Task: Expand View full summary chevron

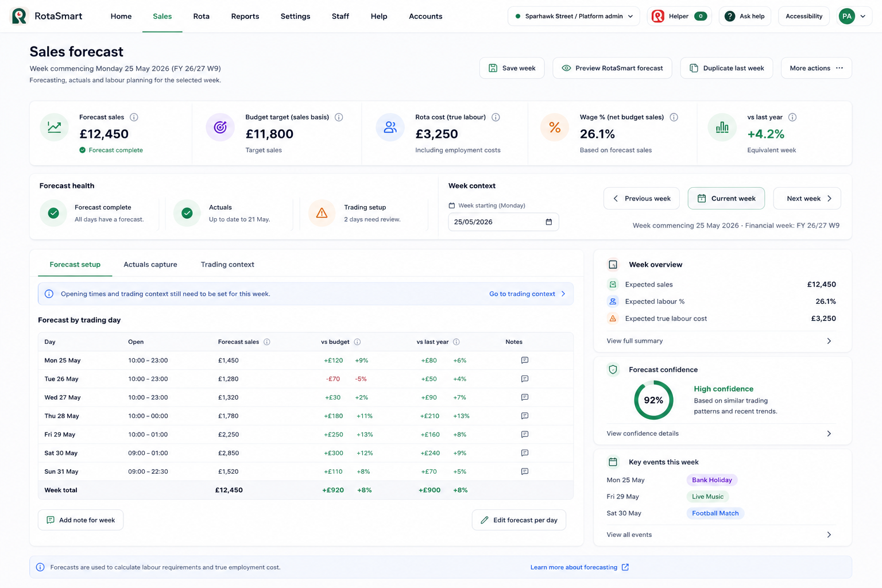Action: (829, 341)
